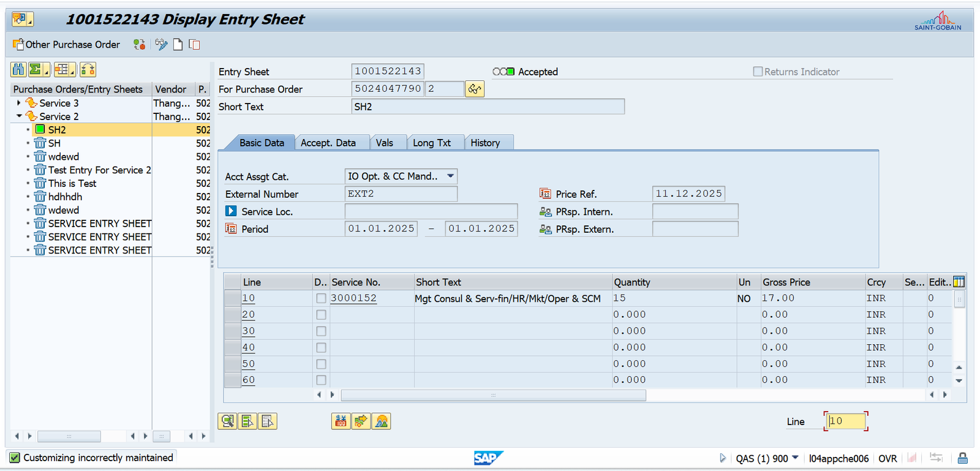Viewport: 980px width, 471px height.
Task: Click the sum totals icon in tree toolbar
Action: (x=36, y=70)
